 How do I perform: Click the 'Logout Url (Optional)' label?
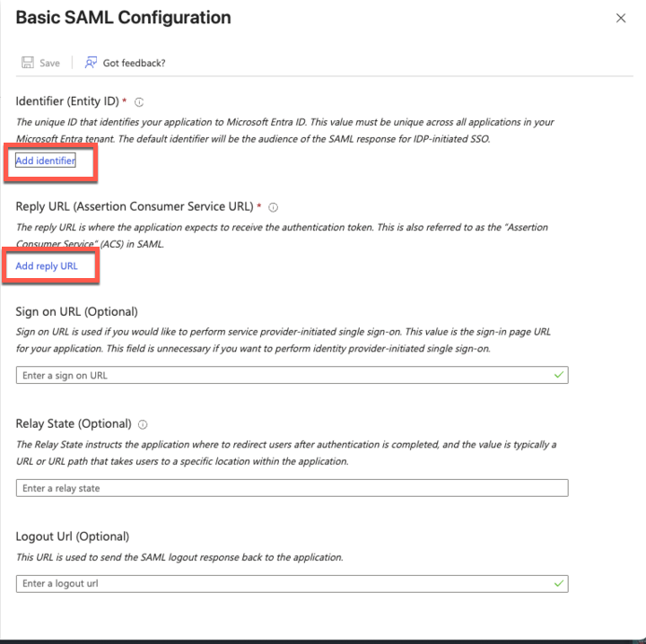click(73, 536)
